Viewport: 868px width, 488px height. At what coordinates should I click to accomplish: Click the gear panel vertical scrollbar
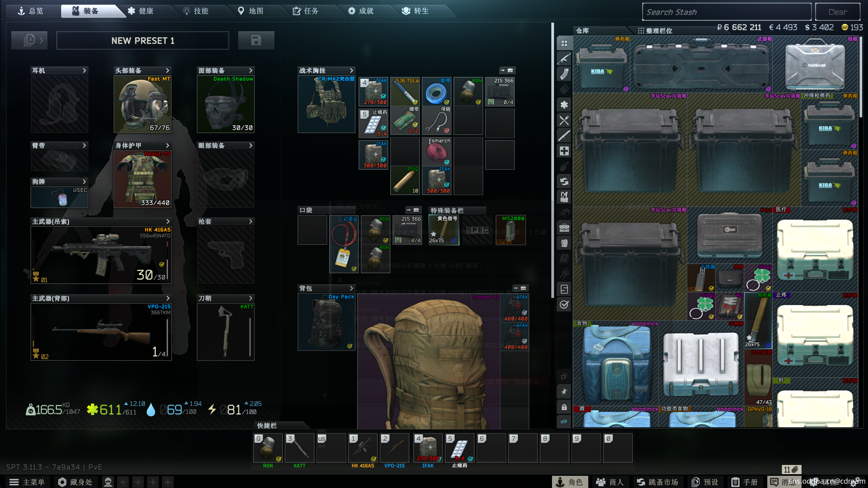pos(553,161)
